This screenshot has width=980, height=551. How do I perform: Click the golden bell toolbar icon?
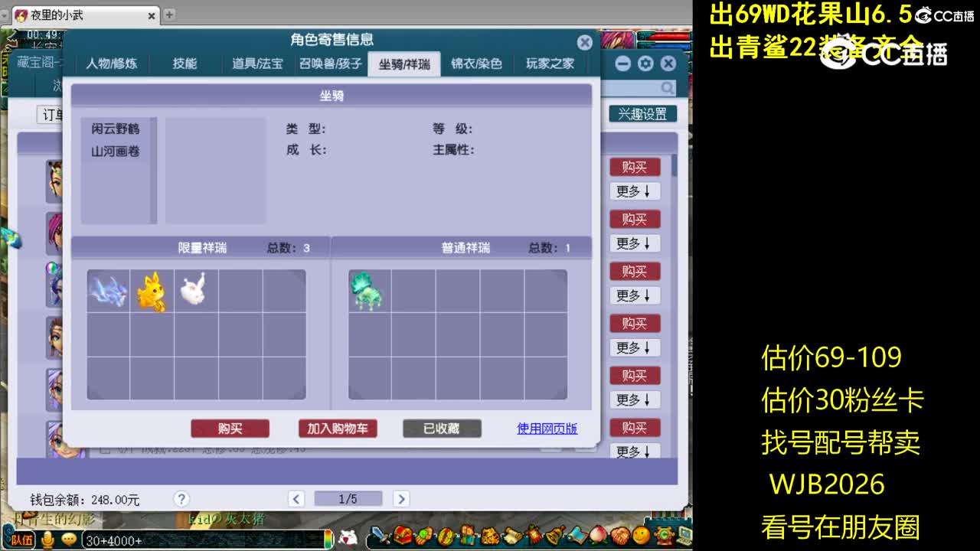coord(555,535)
